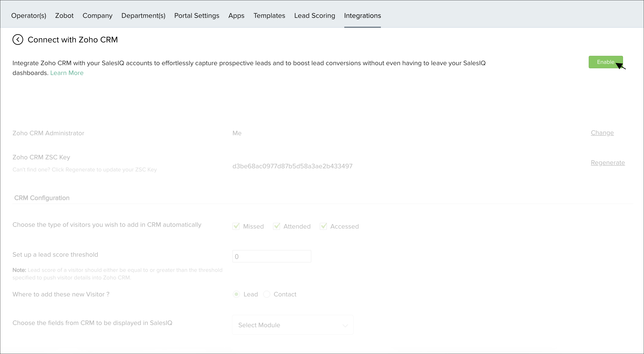
Task: Click 'Where to add these new Visitor ?' label
Action: 61,294
